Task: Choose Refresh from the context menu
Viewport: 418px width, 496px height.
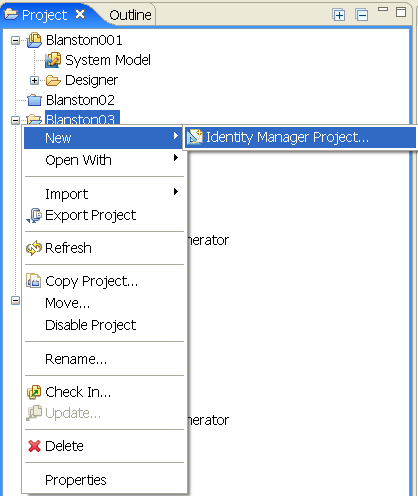Action: coord(103,248)
